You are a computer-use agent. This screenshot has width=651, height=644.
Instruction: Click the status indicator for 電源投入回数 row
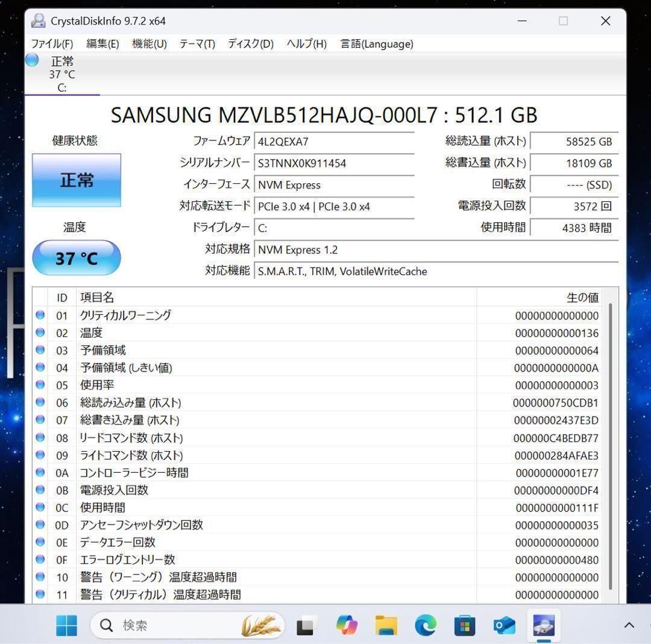pos(40,490)
